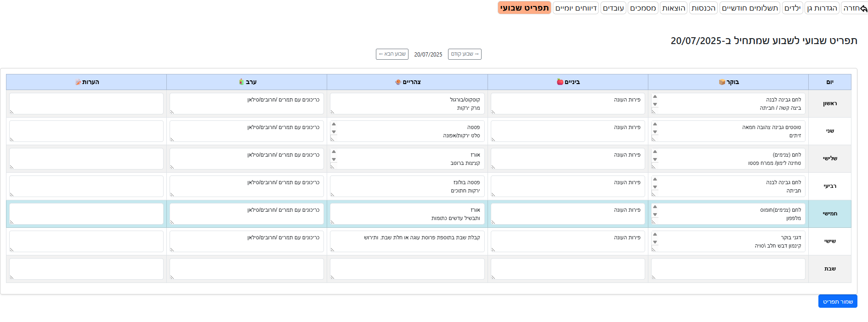Screen dimensions: 868x322
Task: Click the הערות column header icon
Action: pyautogui.click(x=78, y=82)
